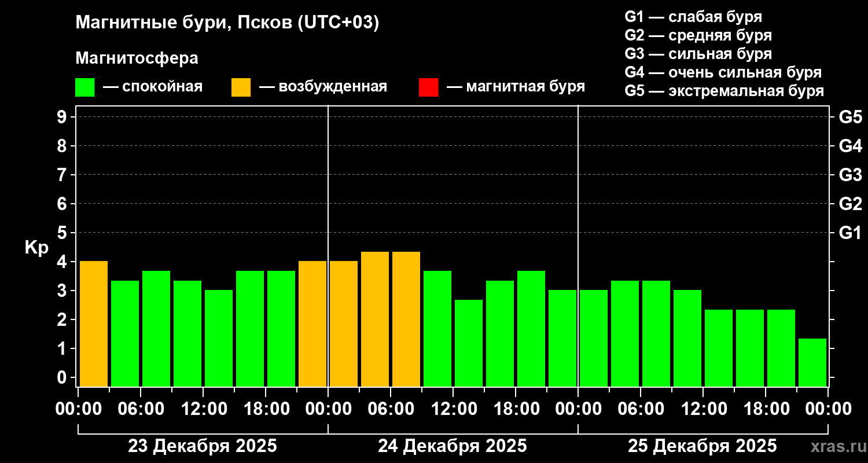This screenshot has height=463, width=868.
Task: Click the 'G1 — слабая буря' legend line
Action: pos(693,17)
